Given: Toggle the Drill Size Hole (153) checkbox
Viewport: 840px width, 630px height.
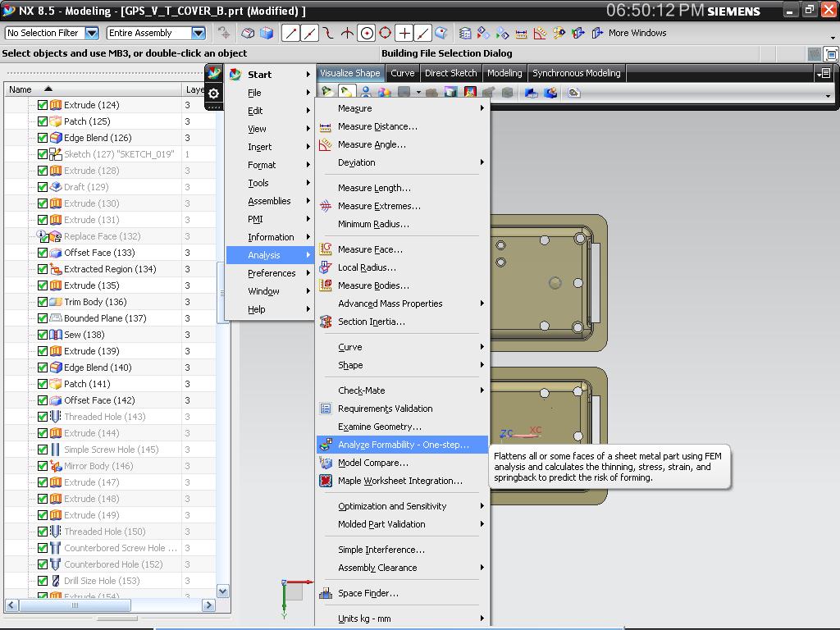Looking at the screenshot, I should tap(43, 581).
